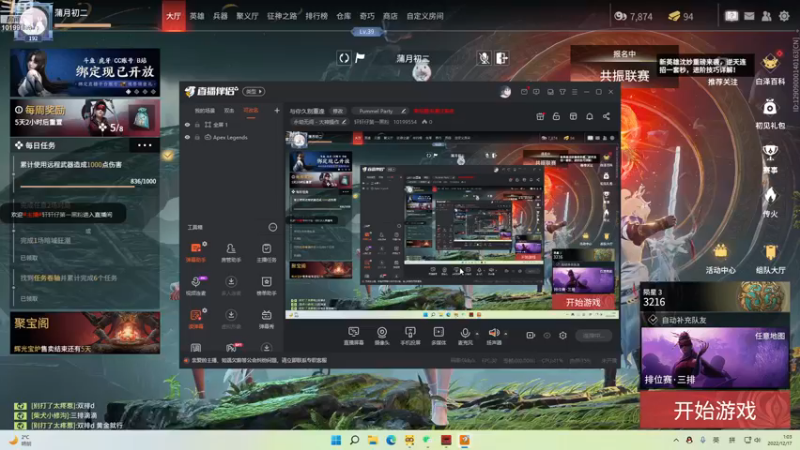The height and width of the screenshot is (450, 800).
Task: Open the stream settings gear icon
Action: point(563,335)
